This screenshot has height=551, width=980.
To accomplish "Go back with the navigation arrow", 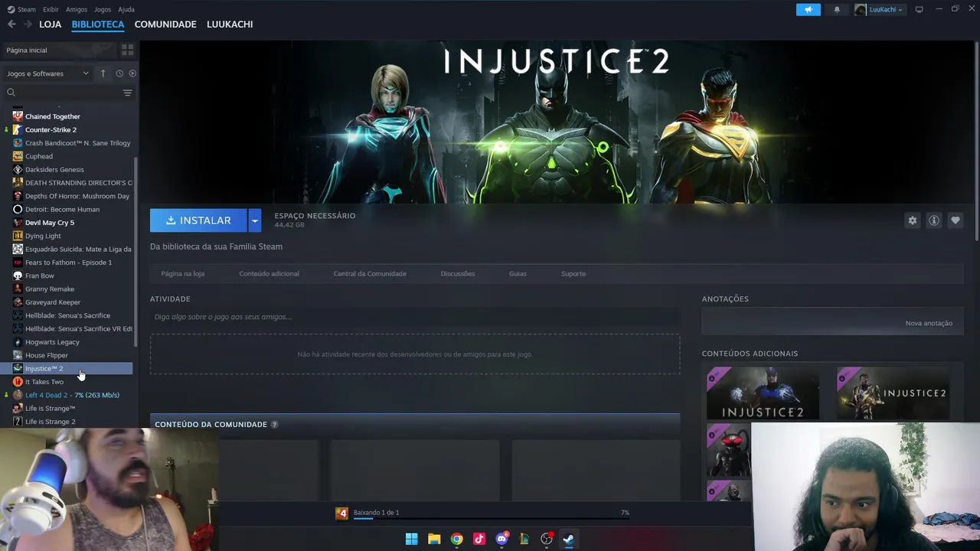I will [11, 24].
